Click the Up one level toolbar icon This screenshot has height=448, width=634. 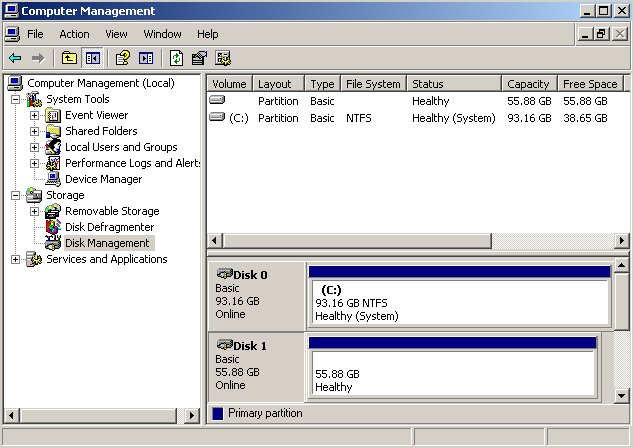[69, 58]
